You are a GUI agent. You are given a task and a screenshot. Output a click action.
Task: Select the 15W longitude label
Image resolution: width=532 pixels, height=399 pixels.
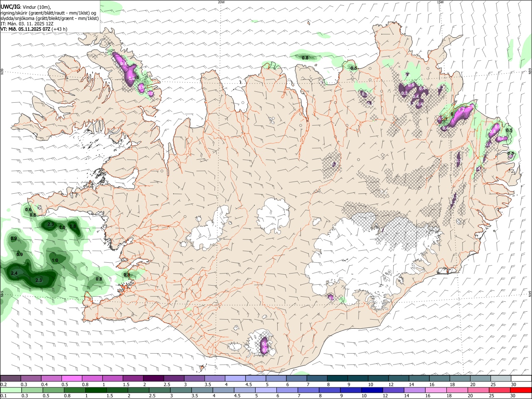point(440,2)
